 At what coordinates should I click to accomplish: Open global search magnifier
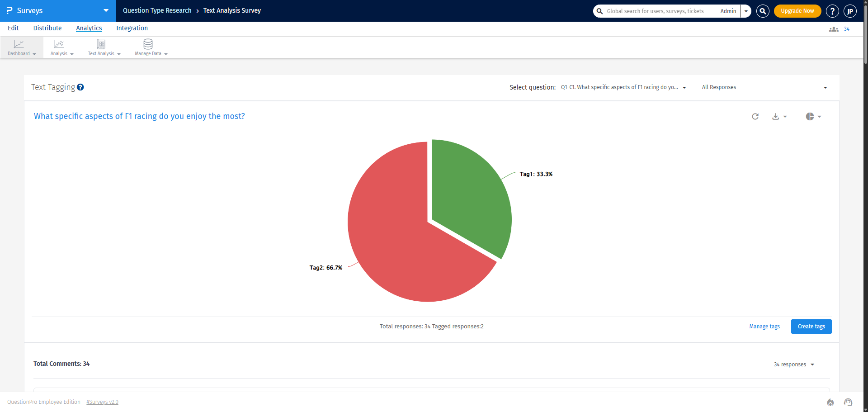click(763, 11)
